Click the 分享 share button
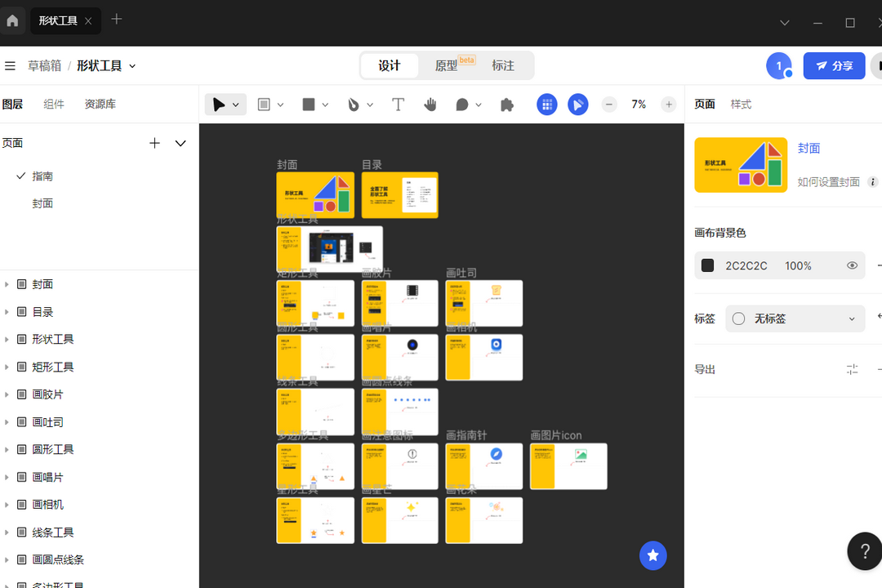Viewport: 882px width, 588px height. point(834,65)
